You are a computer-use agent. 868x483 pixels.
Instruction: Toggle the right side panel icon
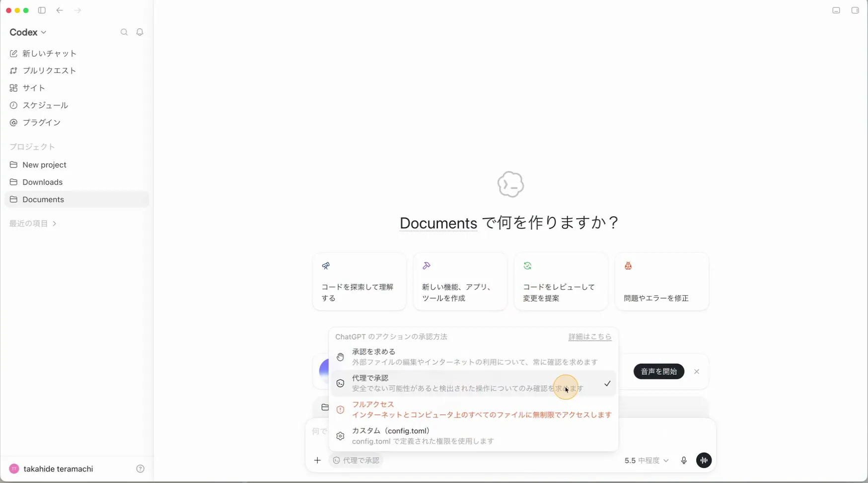pyautogui.click(x=855, y=10)
